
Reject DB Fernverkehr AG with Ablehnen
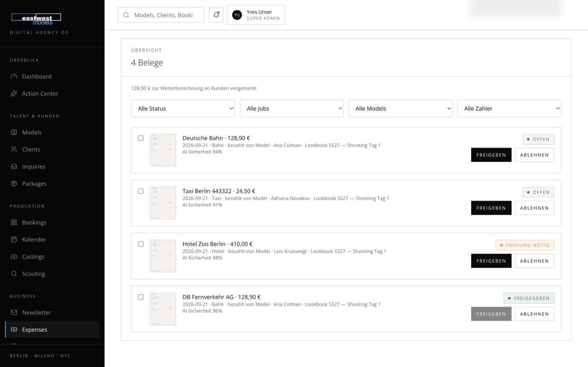pyautogui.click(x=534, y=314)
